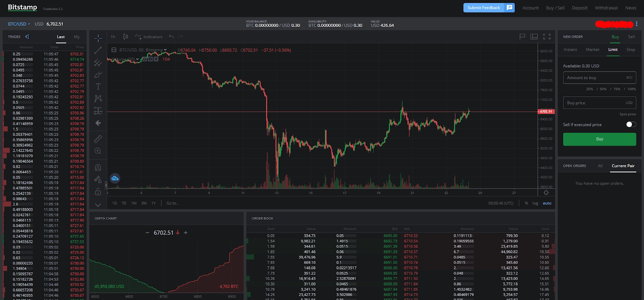Viewport: 644px width, 300px height.
Task: Set amount to 50% of balance
Action: [x=603, y=89]
